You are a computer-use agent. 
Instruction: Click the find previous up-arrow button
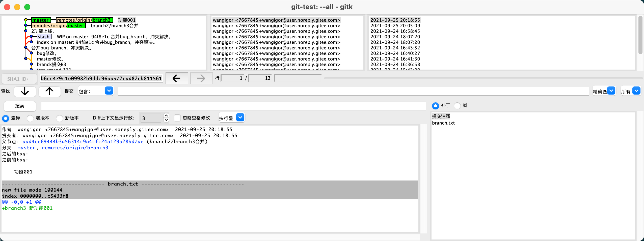click(x=49, y=91)
